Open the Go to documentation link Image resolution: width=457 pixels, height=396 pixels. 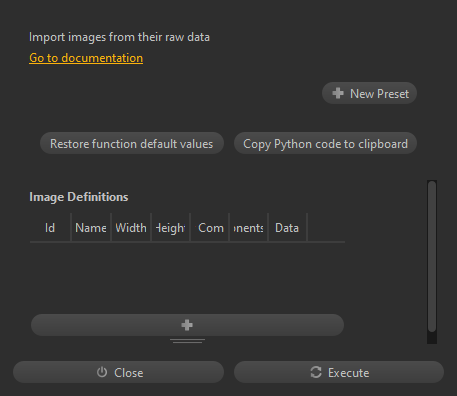coord(86,58)
